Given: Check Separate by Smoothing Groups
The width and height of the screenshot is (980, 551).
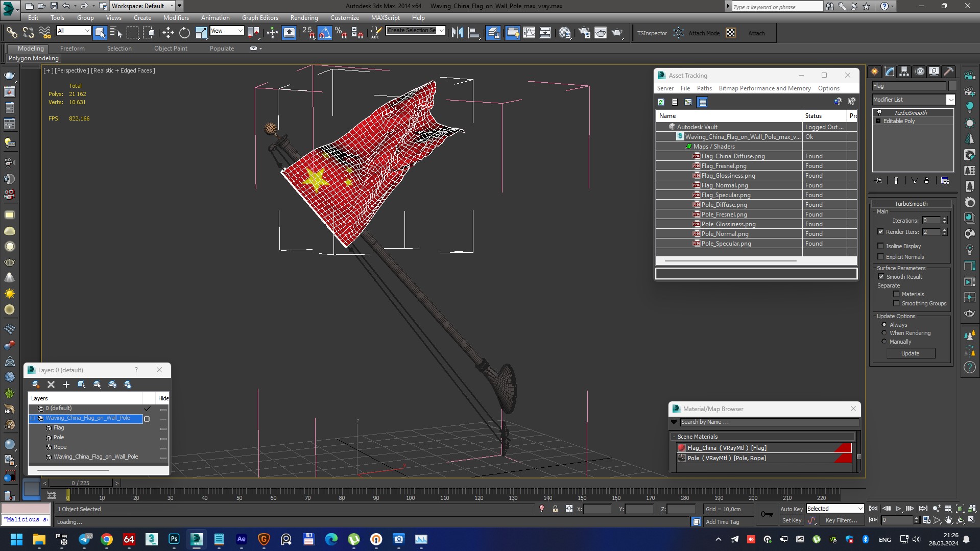Looking at the screenshot, I should click(x=896, y=303).
